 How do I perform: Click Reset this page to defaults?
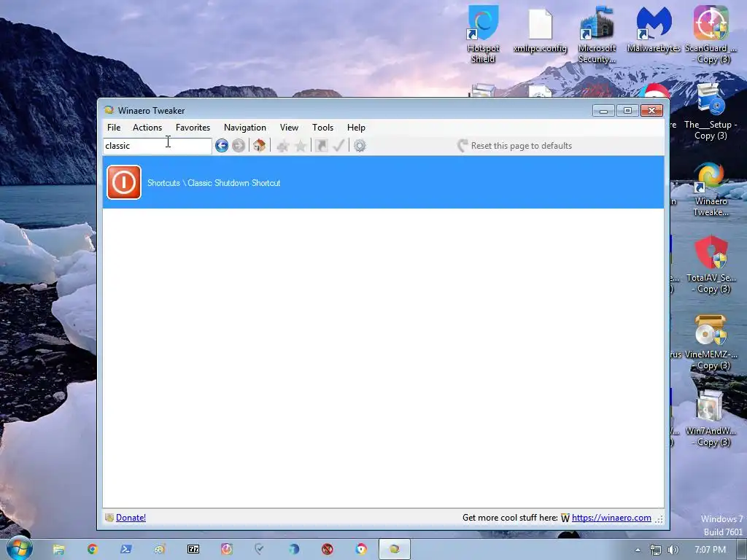coord(514,146)
